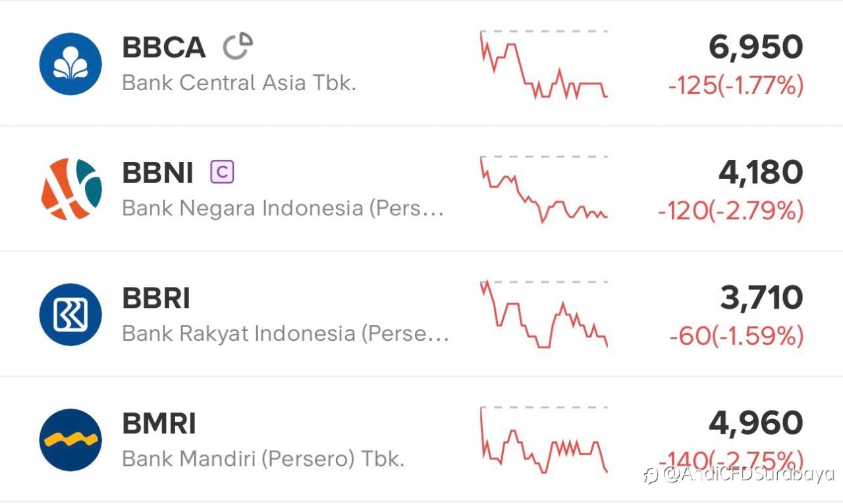The width and height of the screenshot is (843, 504).
Task: Select the BBRI ticker symbol
Action: pos(156,298)
